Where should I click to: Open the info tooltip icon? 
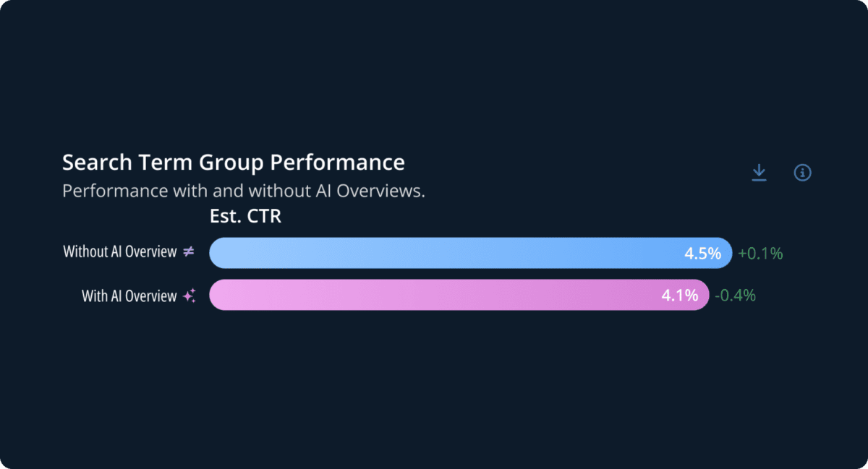tap(803, 173)
